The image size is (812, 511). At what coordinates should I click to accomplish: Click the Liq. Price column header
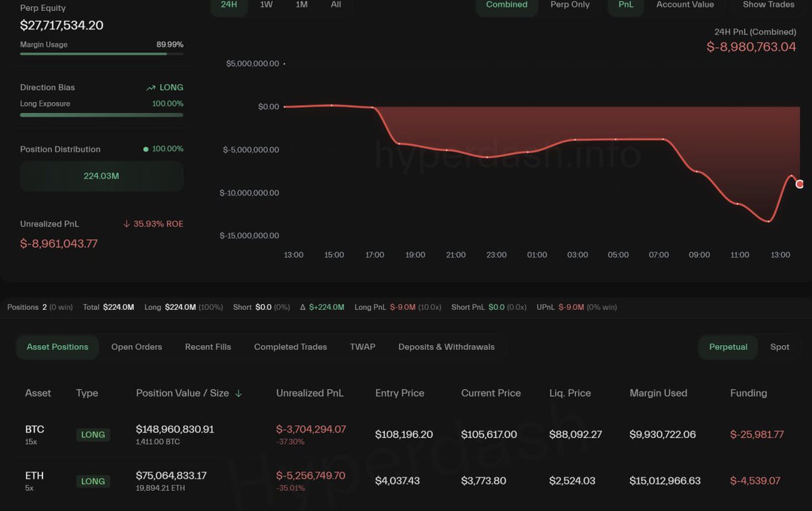(570, 393)
